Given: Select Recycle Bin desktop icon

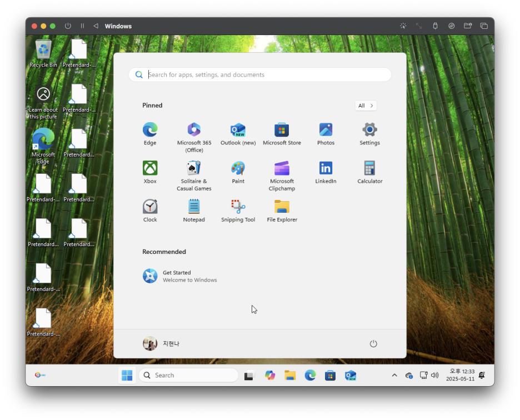Looking at the screenshot, I should coord(43,53).
